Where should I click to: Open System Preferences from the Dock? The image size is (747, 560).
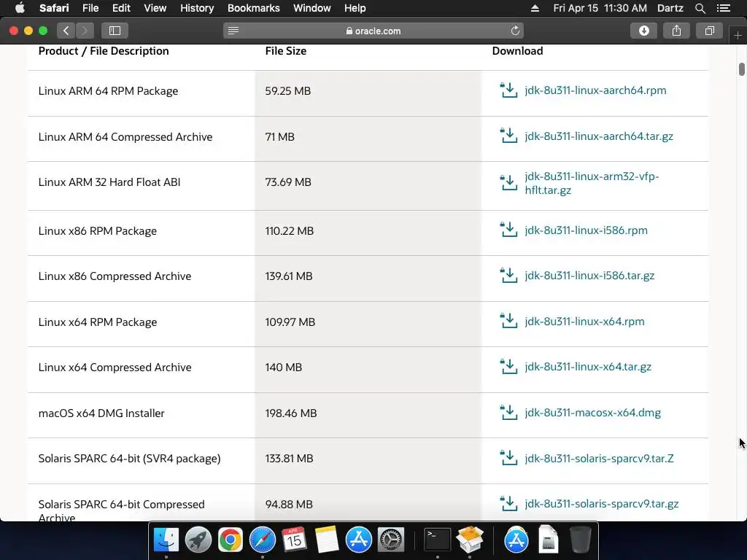tap(391, 540)
